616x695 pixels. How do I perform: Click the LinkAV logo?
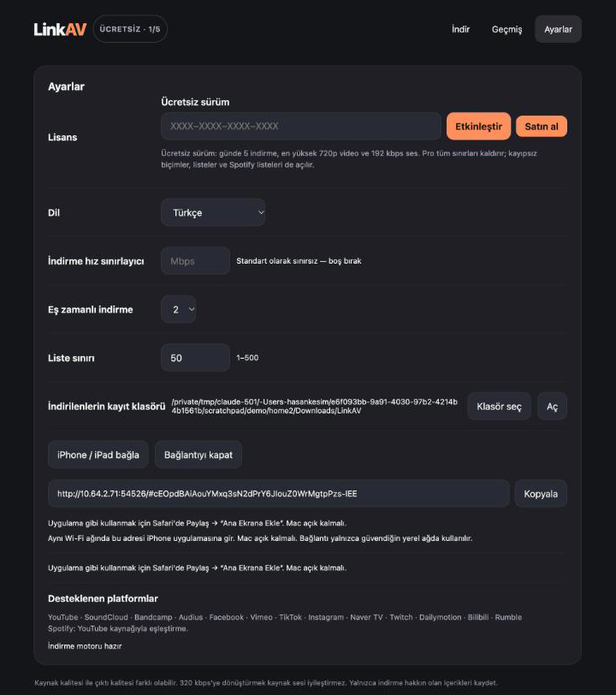point(60,29)
